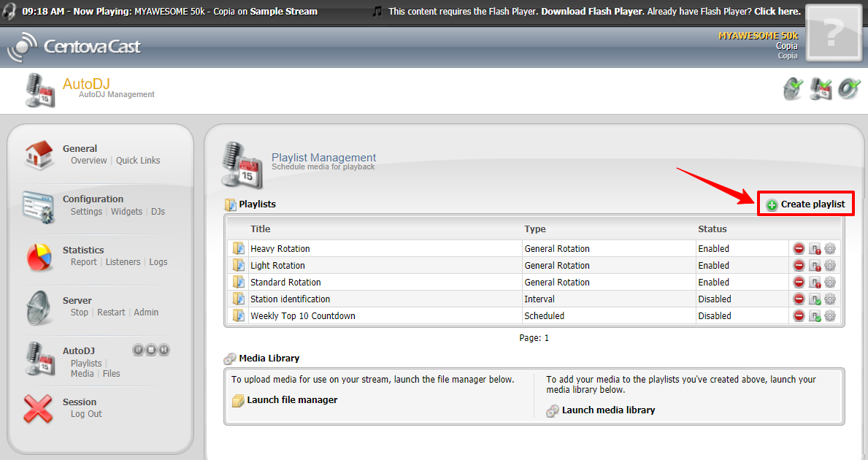868x460 pixels.
Task: Click the 'Click here' Flash Player link
Action: point(777,11)
